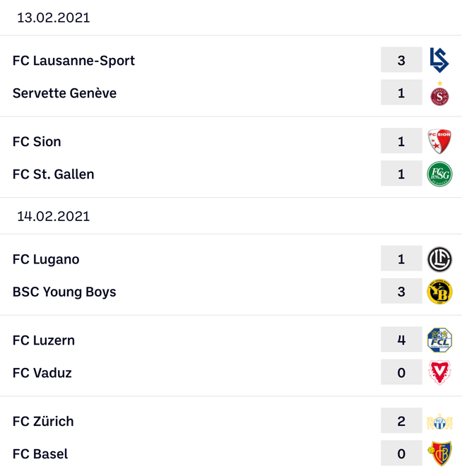Click the FC Basel team name
Viewport: 462px width, 476px height.
40,454
